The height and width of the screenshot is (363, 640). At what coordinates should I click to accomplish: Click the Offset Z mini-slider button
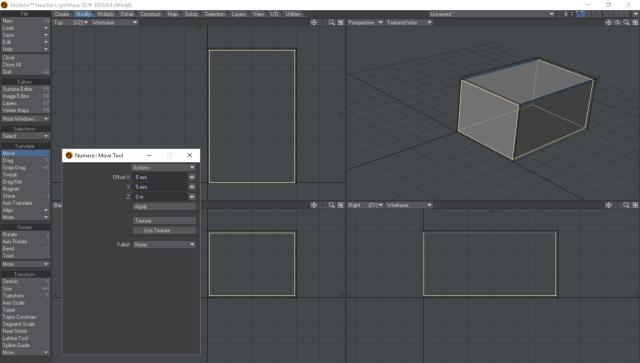coord(192,196)
